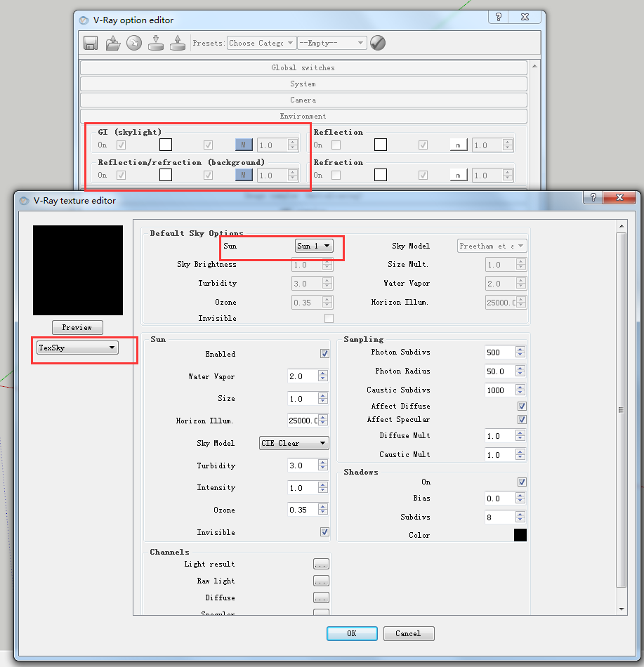Click the Refraction m map button
Image resolution: width=644 pixels, height=667 pixels.
pyautogui.click(x=459, y=176)
